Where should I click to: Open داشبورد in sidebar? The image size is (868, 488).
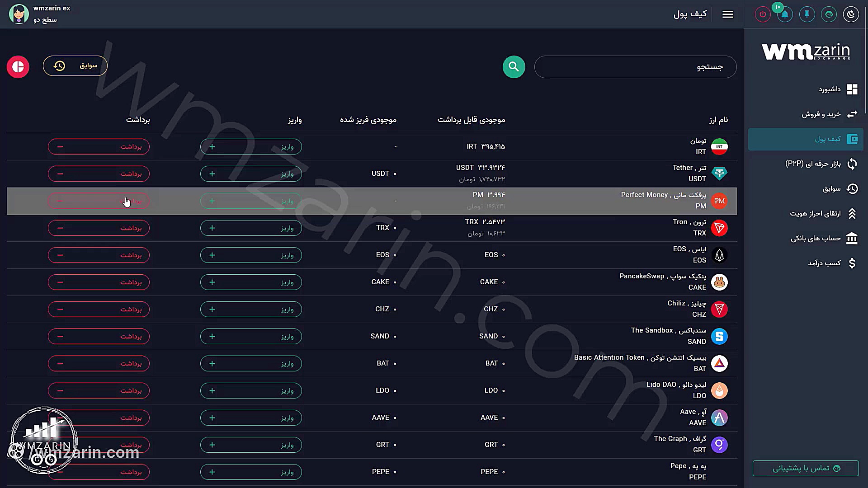tap(806, 89)
